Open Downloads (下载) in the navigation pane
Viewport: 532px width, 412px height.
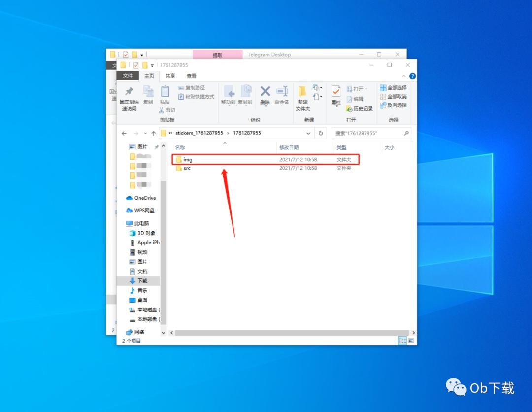[142, 281]
